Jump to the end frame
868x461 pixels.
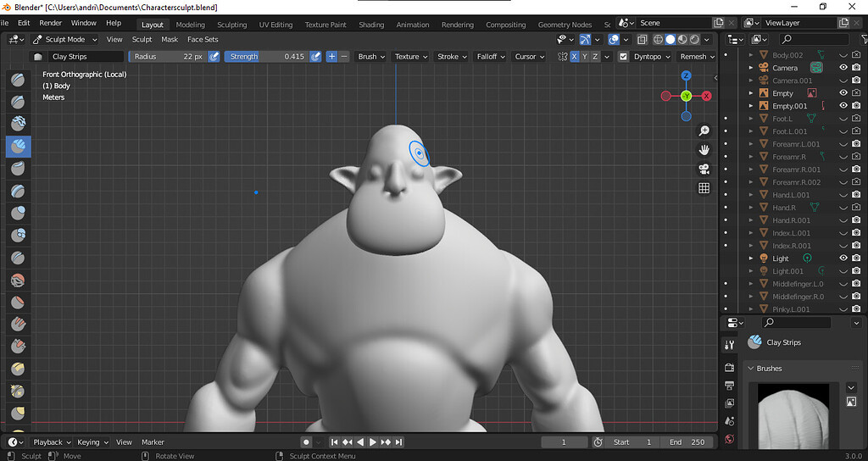(x=398, y=442)
